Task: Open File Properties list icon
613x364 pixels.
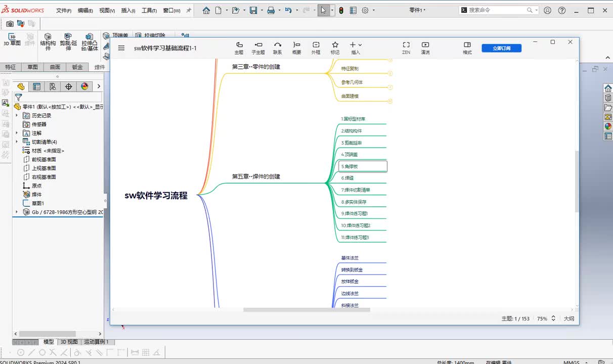Action: 353,10
